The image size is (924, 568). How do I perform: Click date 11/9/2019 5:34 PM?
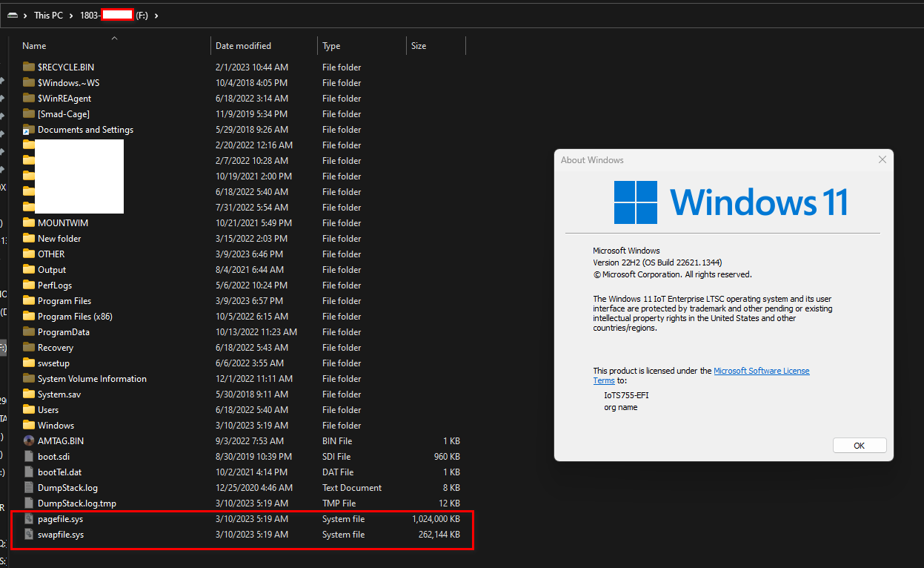pyautogui.click(x=251, y=113)
